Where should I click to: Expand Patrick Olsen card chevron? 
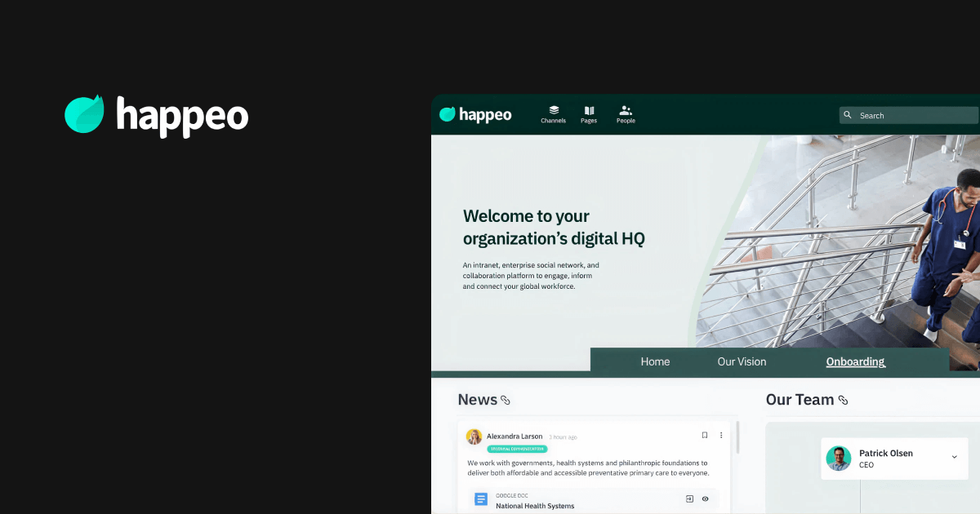point(954,457)
